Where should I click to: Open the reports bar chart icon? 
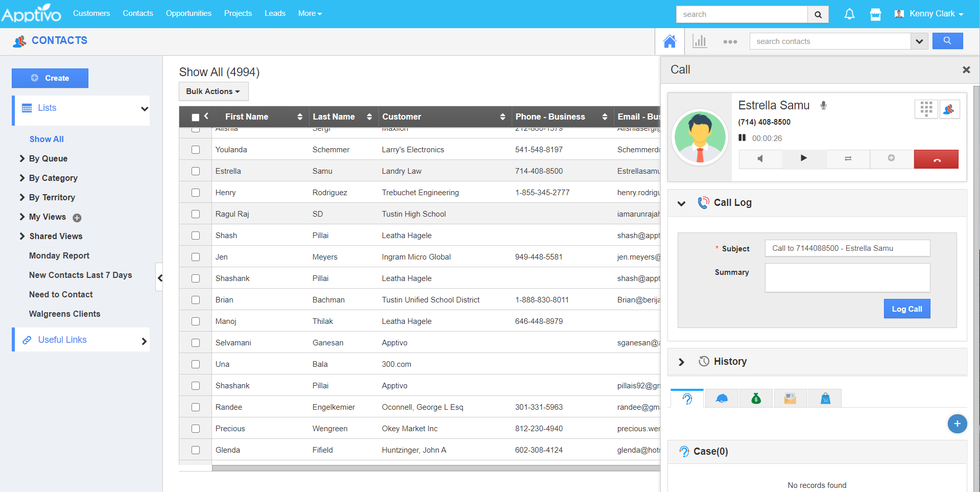[699, 41]
